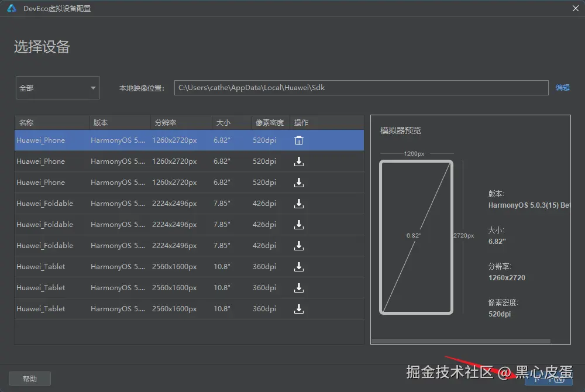Sort by the 像素密度 column header

click(270, 122)
